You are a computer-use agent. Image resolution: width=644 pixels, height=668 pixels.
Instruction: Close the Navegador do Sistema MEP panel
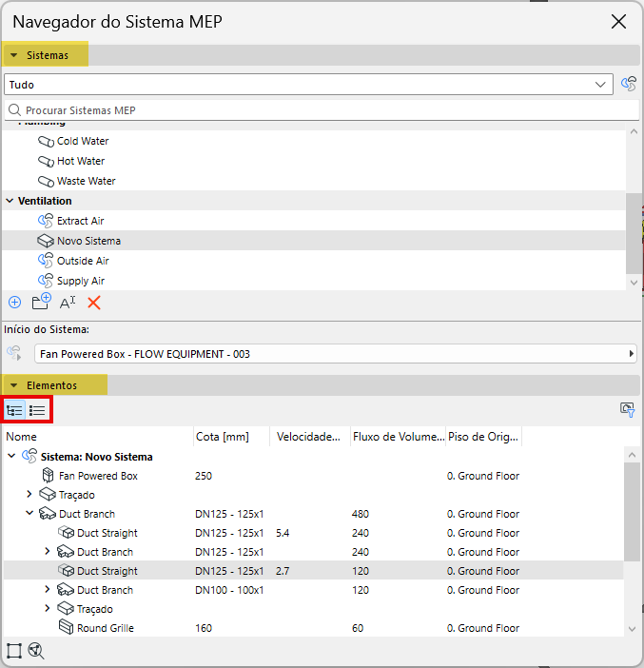[x=618, y=21]
